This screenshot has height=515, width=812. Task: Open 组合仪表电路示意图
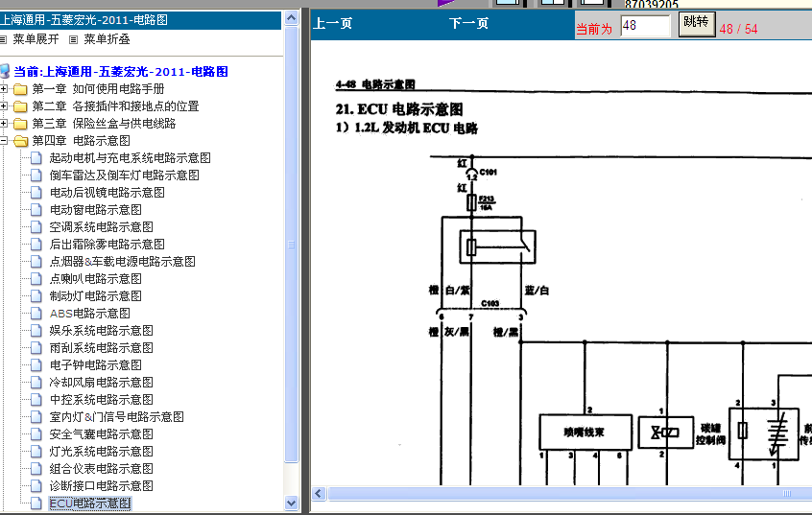102,468
